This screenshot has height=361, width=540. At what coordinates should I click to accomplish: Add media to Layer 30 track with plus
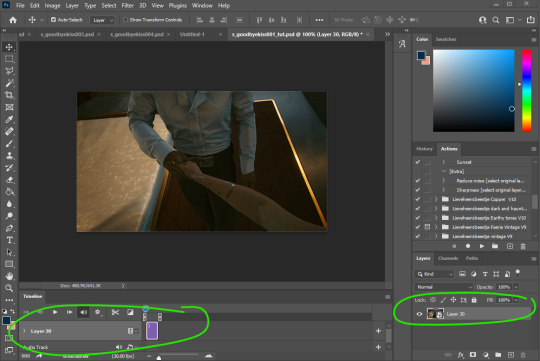point(378,331)
